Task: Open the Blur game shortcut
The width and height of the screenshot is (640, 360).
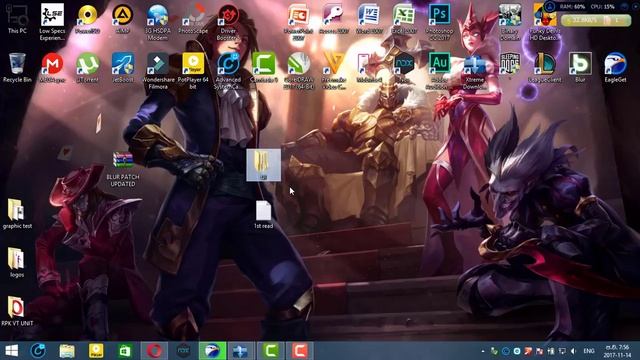Action: [580, 68]
